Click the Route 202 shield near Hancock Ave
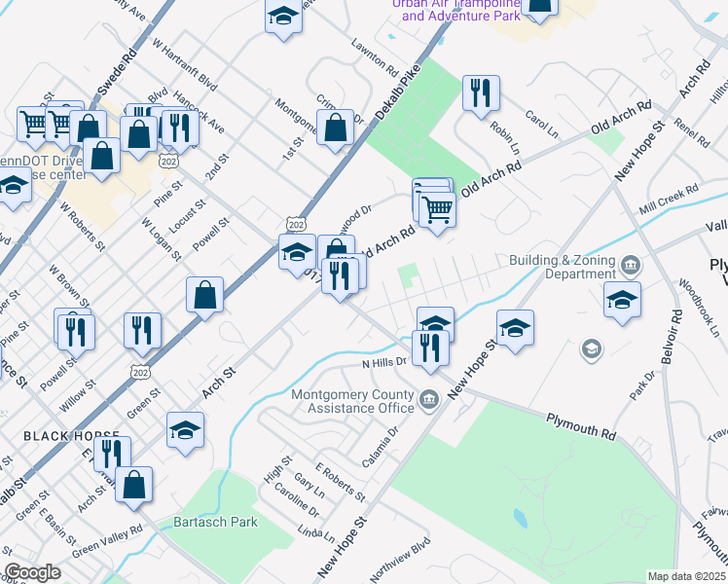 (168, 162)
